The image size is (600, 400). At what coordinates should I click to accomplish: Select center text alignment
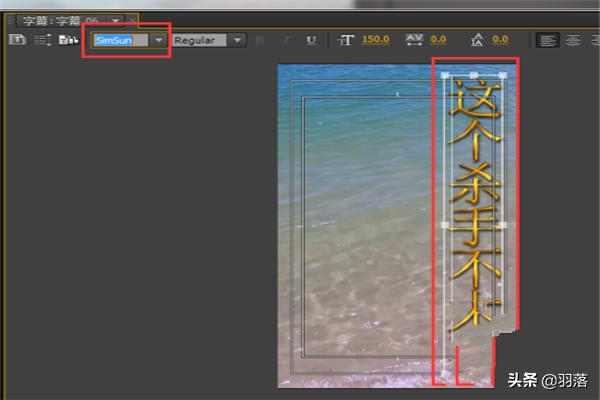coord(572,40)
